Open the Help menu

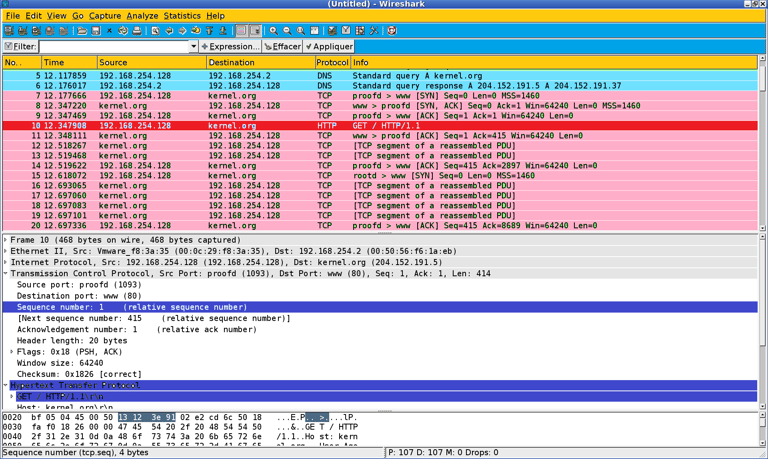[x=215, y=16]
